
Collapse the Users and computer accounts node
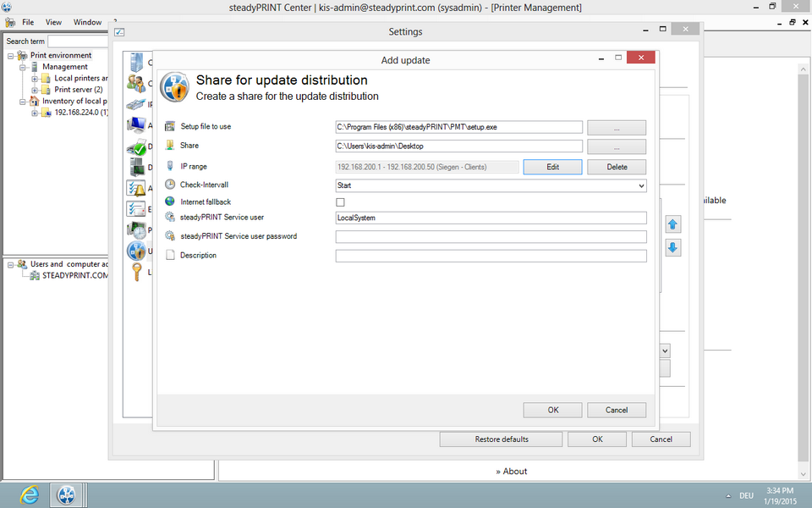click(10, 264)
